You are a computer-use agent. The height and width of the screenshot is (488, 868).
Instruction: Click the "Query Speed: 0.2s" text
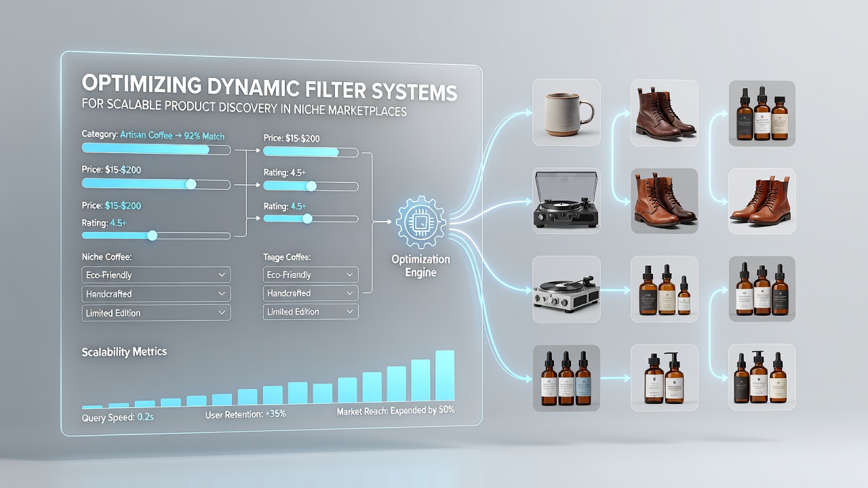pyautogui.click(x=118, y=417)
